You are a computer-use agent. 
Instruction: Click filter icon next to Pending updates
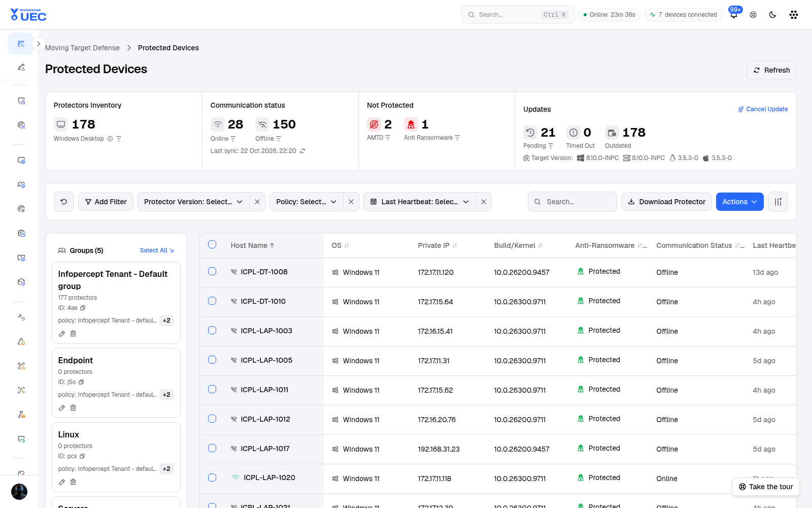click(551, 146)
